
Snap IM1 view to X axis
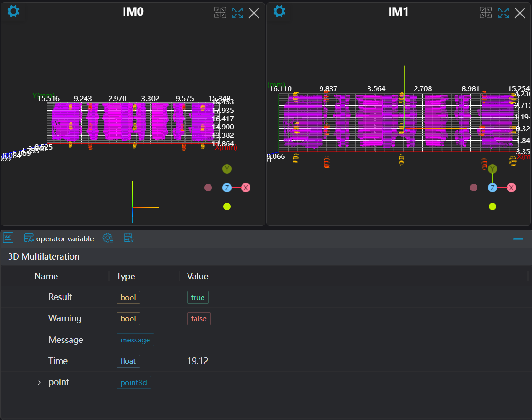tap(511, 188)
